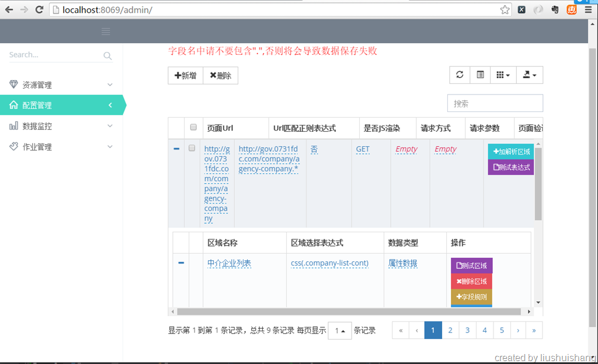The width and height of the screenshot is (598, 364).
Task: Open the export data dropdown
Action: pyautogui.click(x=530, y=75)
